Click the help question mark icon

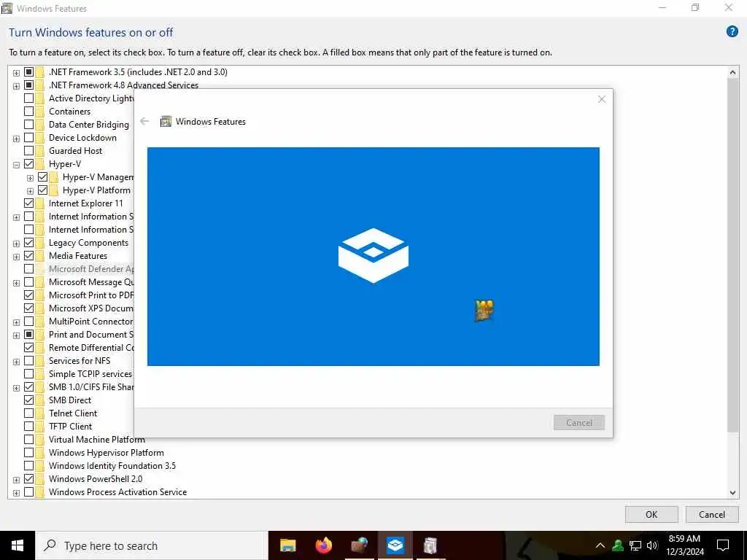click(x=732, y=32)
